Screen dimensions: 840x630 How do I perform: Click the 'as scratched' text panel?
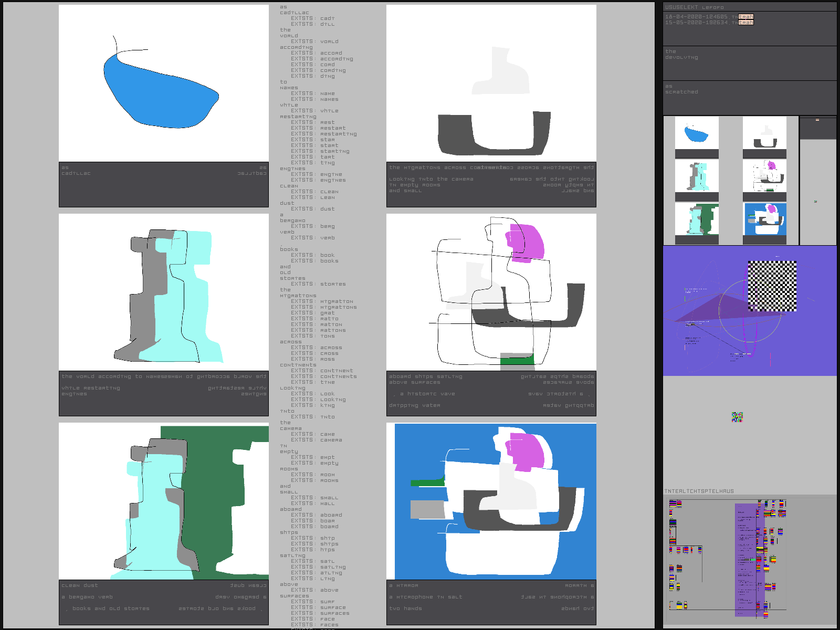coord(750,98)
